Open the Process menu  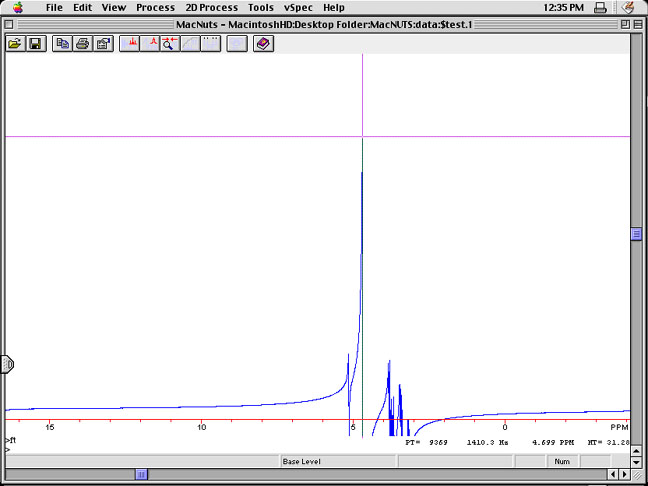click(155, 7)
